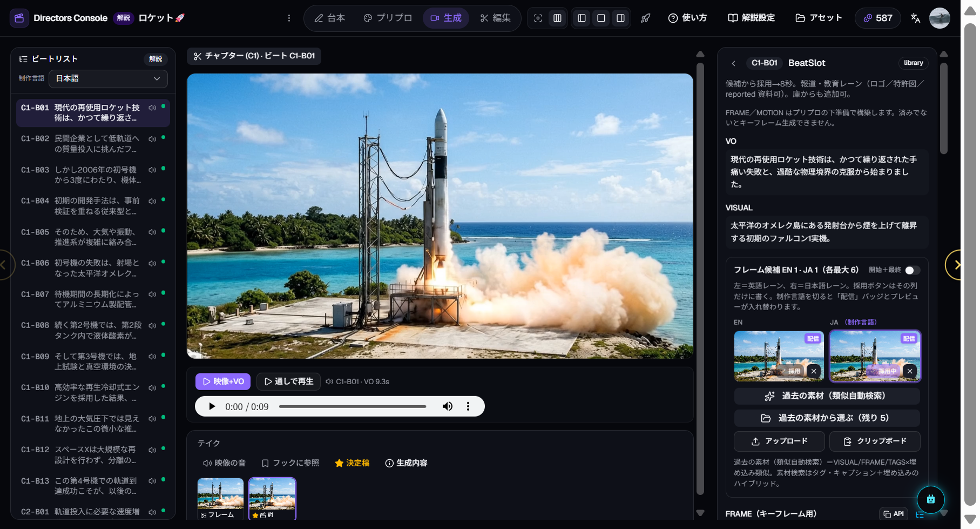Click the アップロード button

pyautogui.click(x=779, y=441)
